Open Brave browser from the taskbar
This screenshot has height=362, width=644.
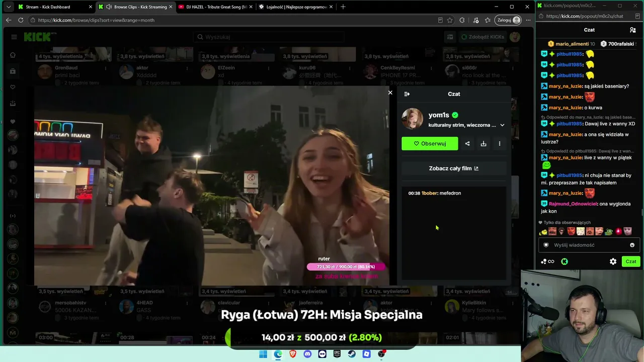(x=293, y=354)
